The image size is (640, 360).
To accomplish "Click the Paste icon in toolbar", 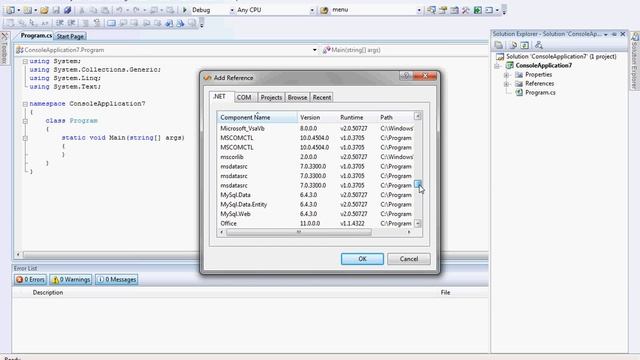I will (x=105, y=10).
